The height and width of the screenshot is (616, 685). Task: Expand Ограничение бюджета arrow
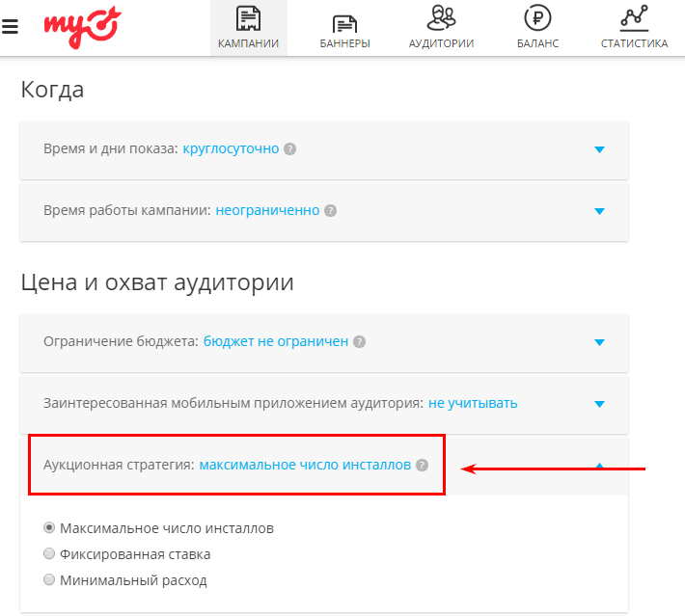(x=599, y=342)
